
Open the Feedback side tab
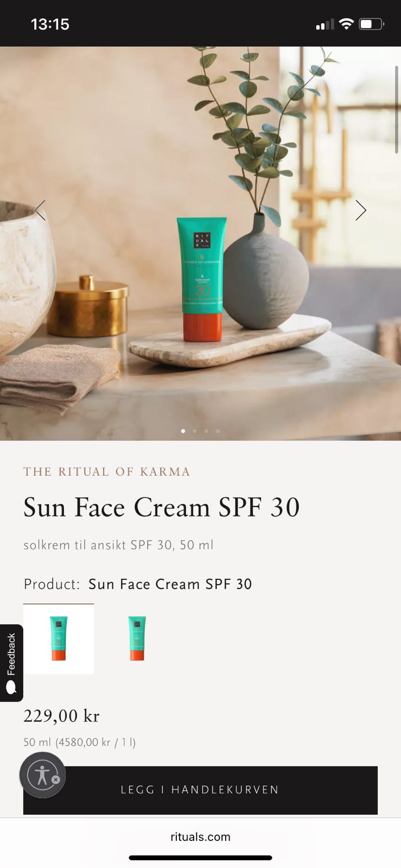point(11,663)
